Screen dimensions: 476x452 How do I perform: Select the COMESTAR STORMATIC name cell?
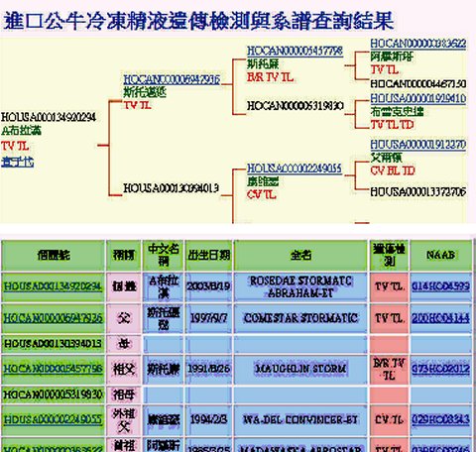[300, 318]
